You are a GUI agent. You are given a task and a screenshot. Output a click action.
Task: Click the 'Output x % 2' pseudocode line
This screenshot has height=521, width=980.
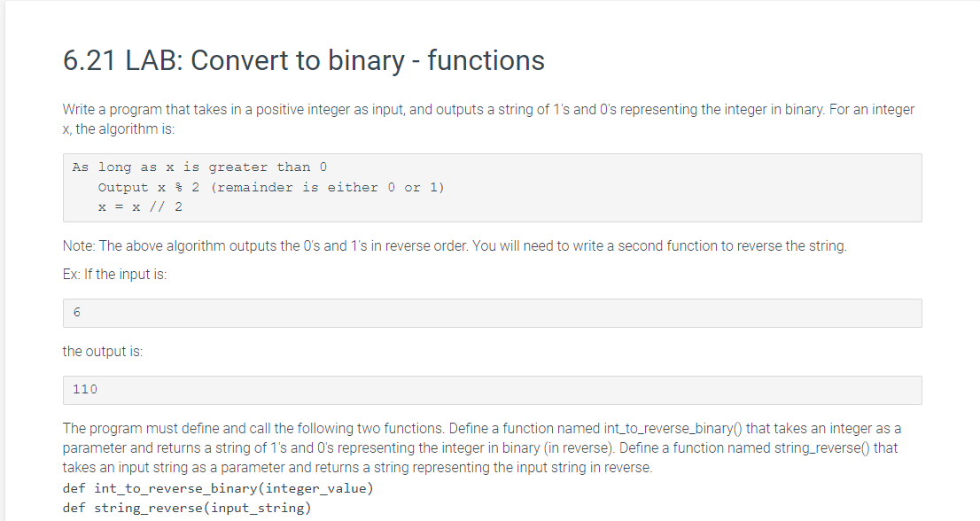(x=149, y=188)
